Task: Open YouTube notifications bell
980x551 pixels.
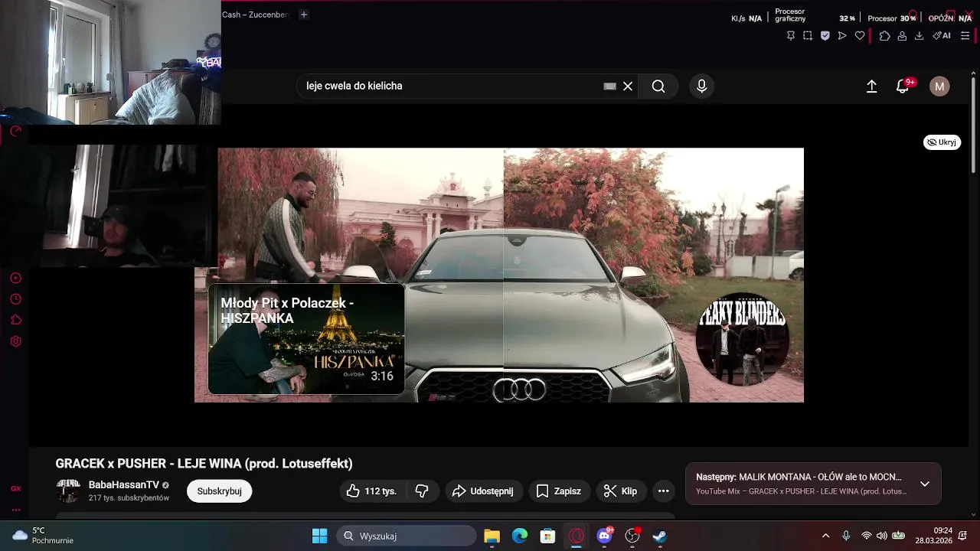Action: point(903,86)
